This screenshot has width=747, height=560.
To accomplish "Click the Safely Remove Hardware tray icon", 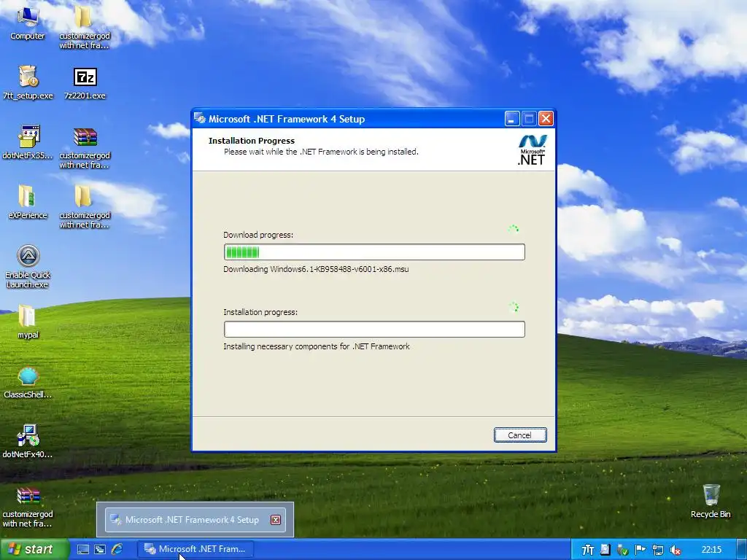I will (622, 550).
